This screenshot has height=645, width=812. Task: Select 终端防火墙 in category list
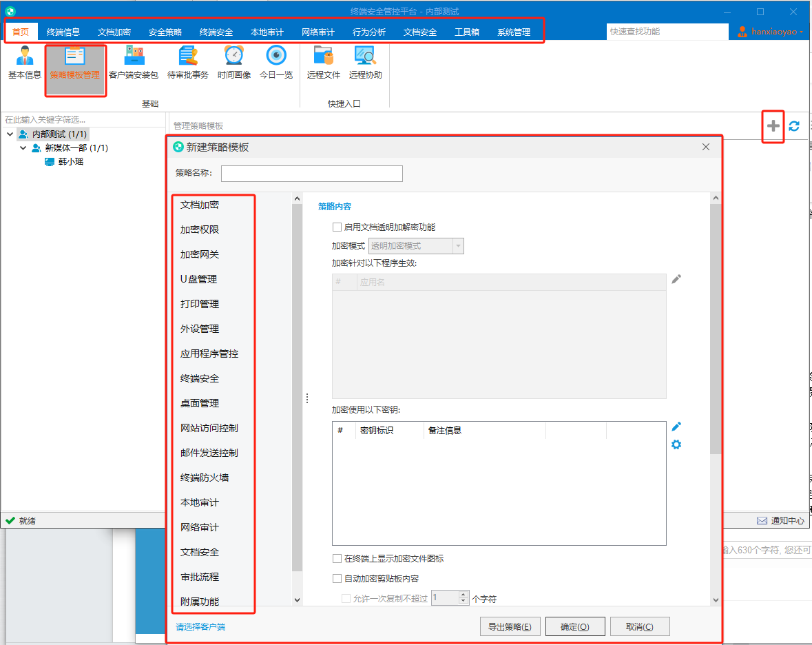click(205, 478)
